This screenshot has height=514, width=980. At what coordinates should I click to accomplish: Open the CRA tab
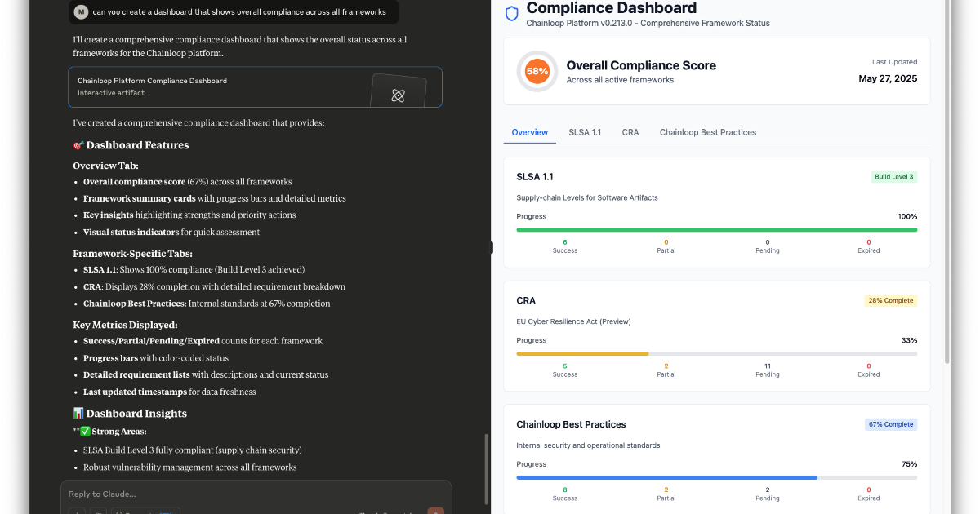click(x=630, y=132)
